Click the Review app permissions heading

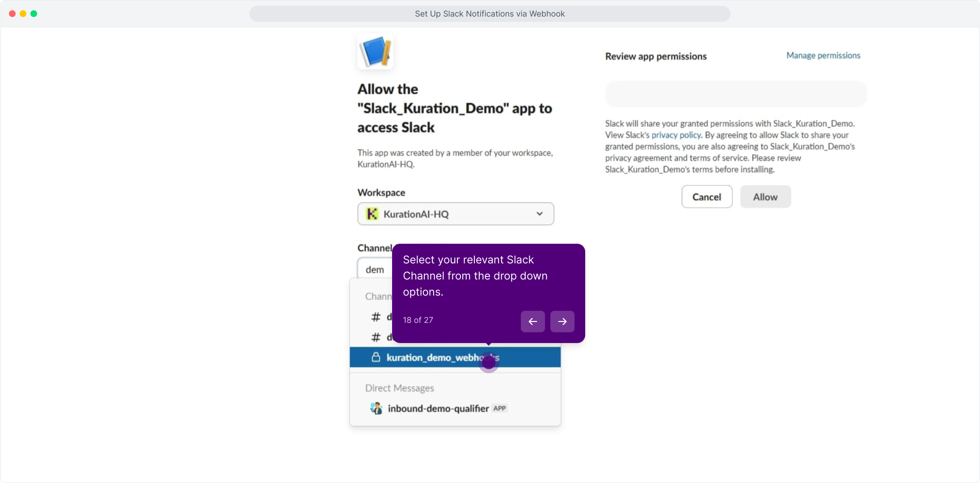[x=656, y=56]
